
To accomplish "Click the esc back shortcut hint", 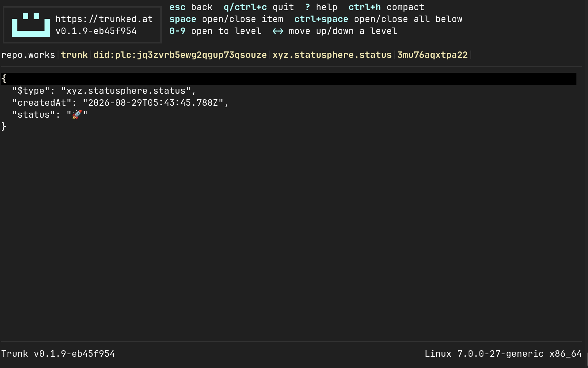I will (191, 7).
